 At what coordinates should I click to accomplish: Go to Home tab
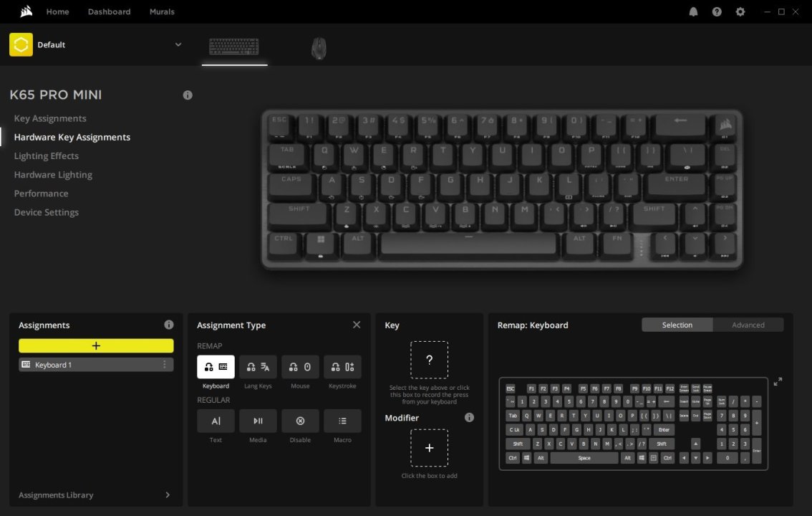coord(57,11)
